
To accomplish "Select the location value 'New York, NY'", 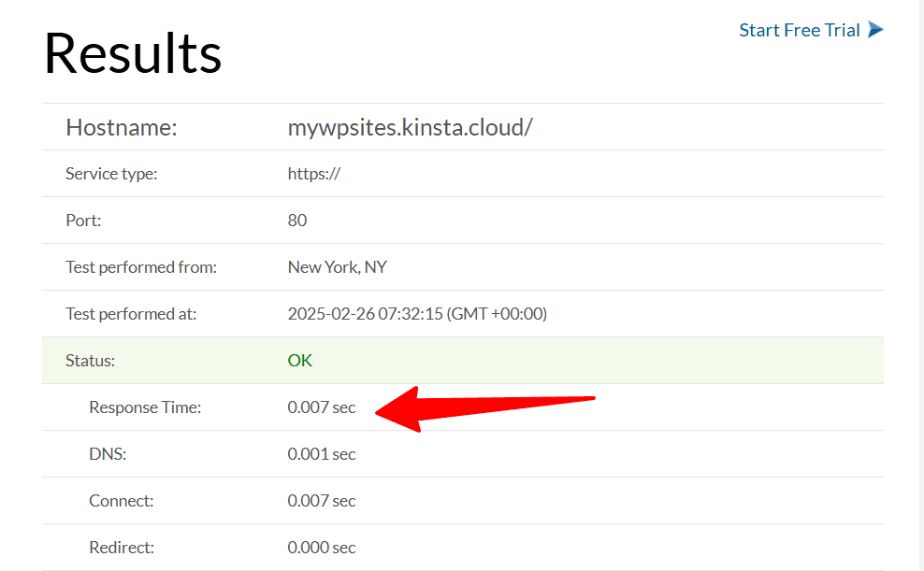I will (x=337, y=267).
